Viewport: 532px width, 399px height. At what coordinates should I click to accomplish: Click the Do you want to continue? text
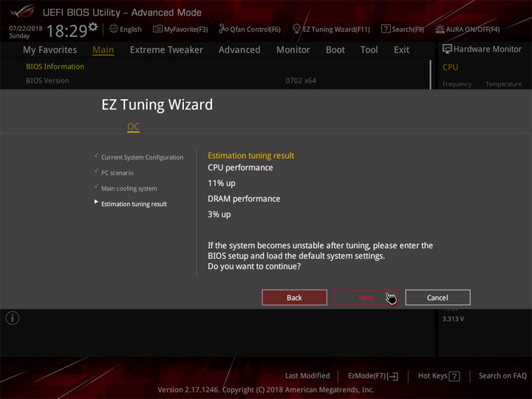[x=254, y=266]
